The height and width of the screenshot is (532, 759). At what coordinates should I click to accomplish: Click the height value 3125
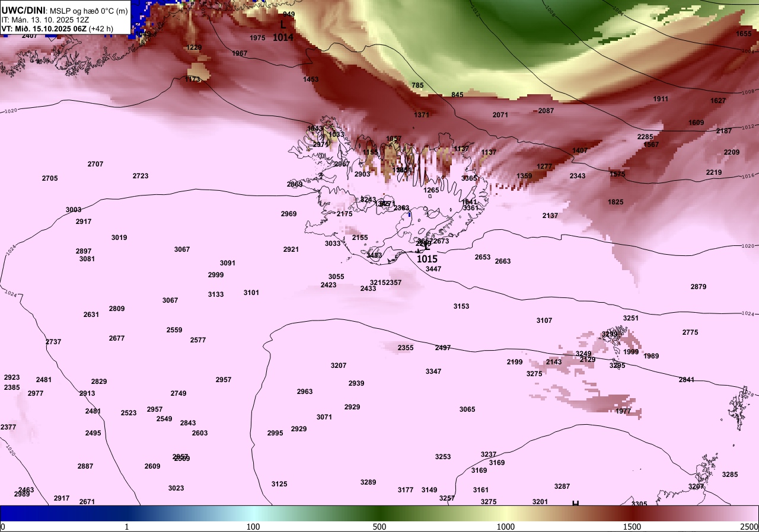[x=279, y=484]
